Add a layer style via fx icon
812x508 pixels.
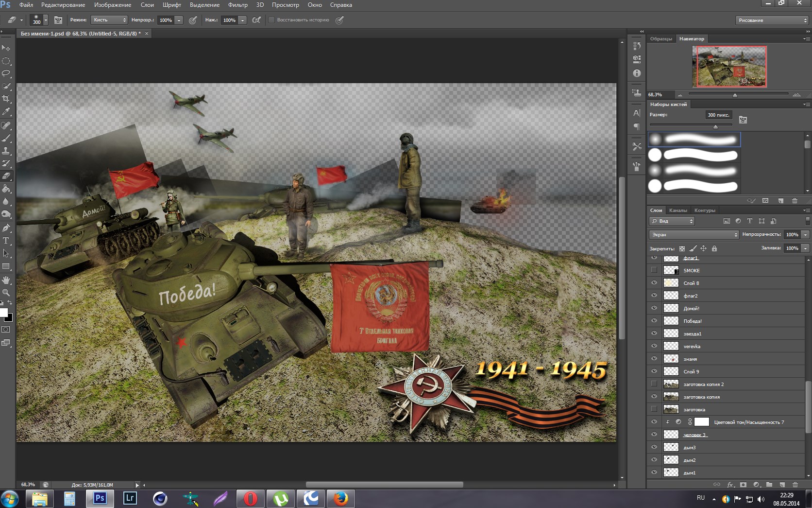730,484
